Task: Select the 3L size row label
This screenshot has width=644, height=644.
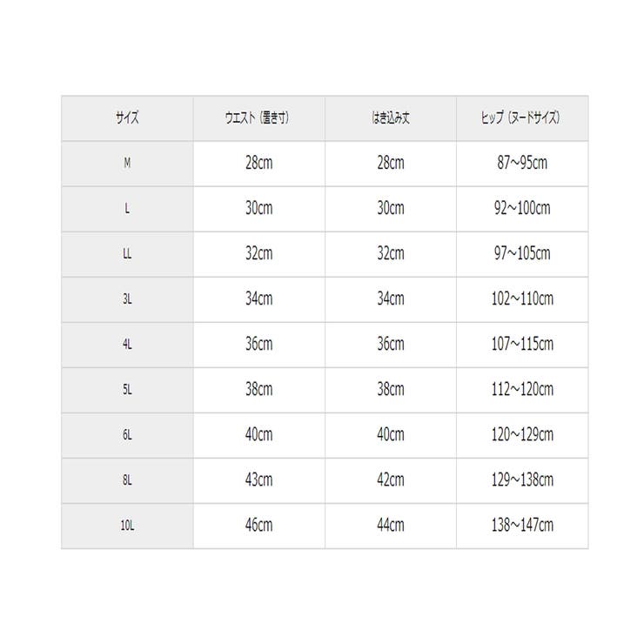Action: pos(127,299)
